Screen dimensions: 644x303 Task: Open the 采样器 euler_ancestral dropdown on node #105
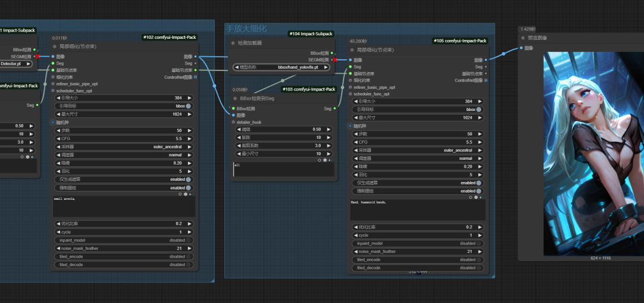[x=417, y=150]
